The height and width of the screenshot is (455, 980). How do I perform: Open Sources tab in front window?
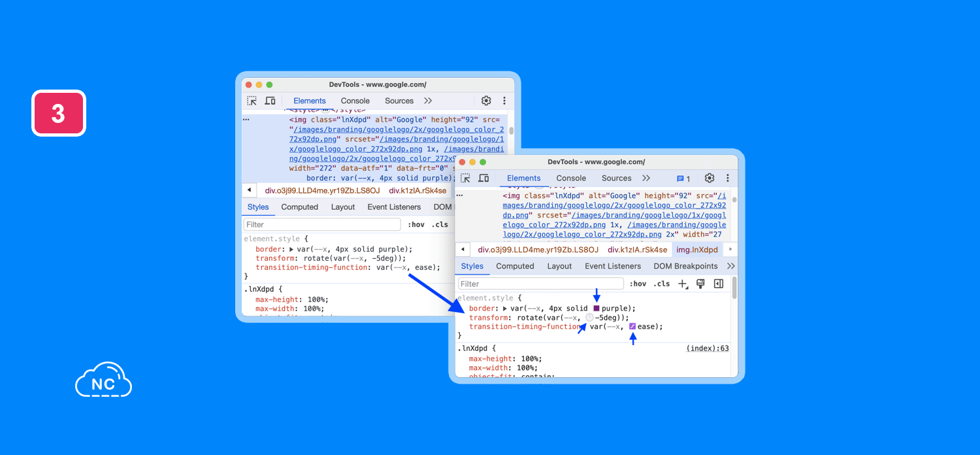617,178
